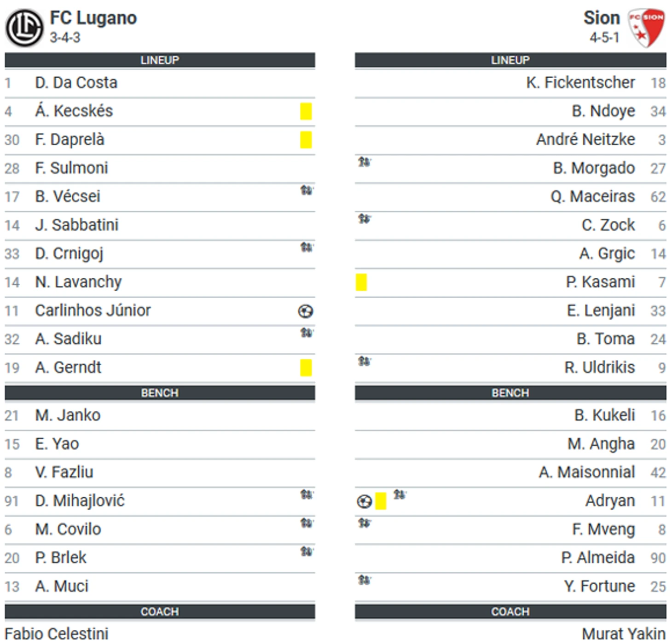672x644 pixels.
Task: Click the substitution icon for C. Zock
Action: pyautogui.click(x=365, y=218)
